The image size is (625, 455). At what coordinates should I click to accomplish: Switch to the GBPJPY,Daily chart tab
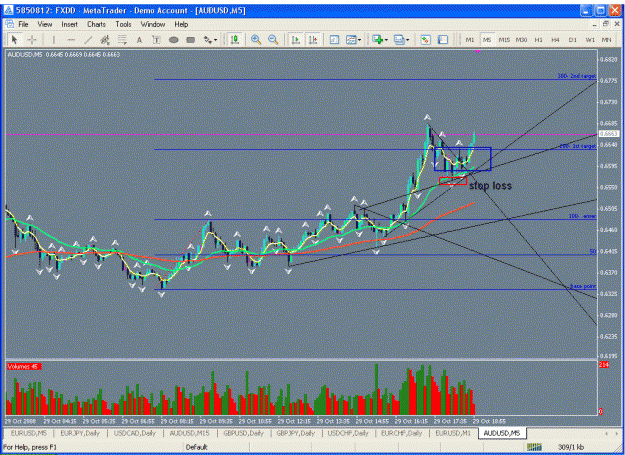[296, 433]
